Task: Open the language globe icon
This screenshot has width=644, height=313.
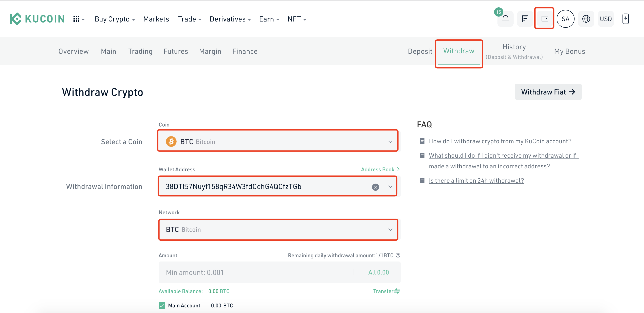Action: point(586,19)
